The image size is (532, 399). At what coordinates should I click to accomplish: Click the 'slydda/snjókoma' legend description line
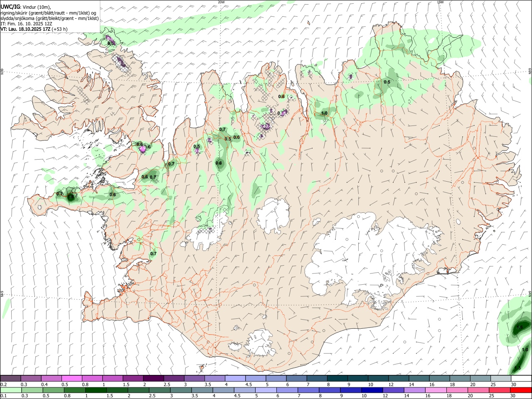[x=49, y=18]
